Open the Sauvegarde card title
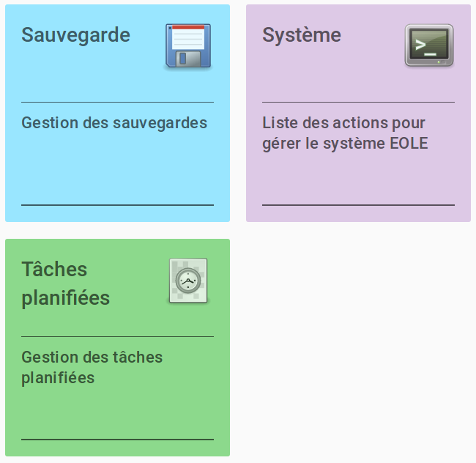Image resolution: width=476 pixels, height=463 pixels. click(75, 35)
